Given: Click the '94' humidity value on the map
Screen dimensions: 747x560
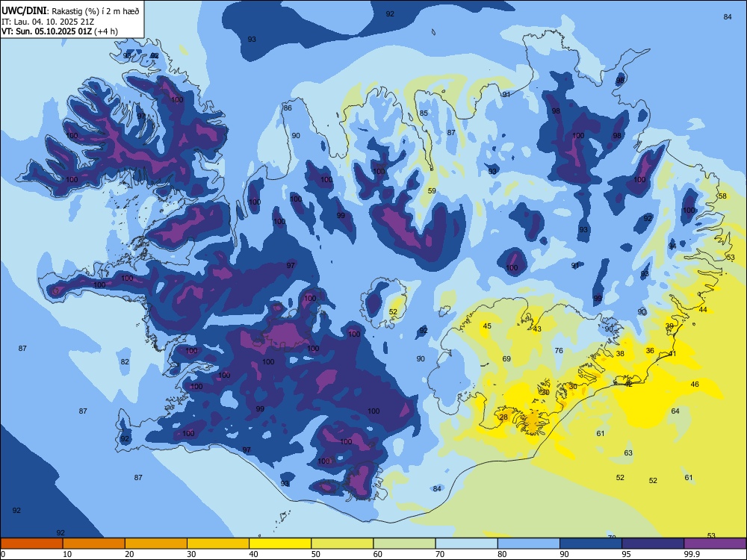Looking at the screenshot, I should tap(672, 246).
